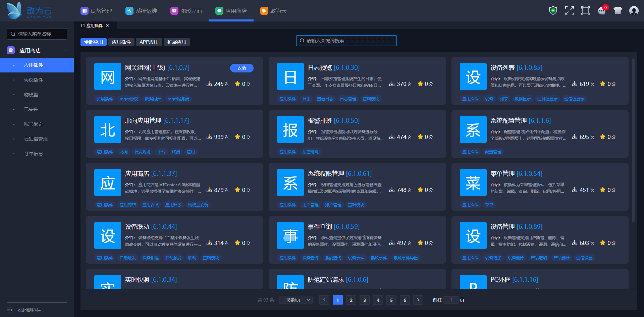Click the 网关组网(上级) plugin icon
This screenshot has width=644, height=317.
coord(108,76)
